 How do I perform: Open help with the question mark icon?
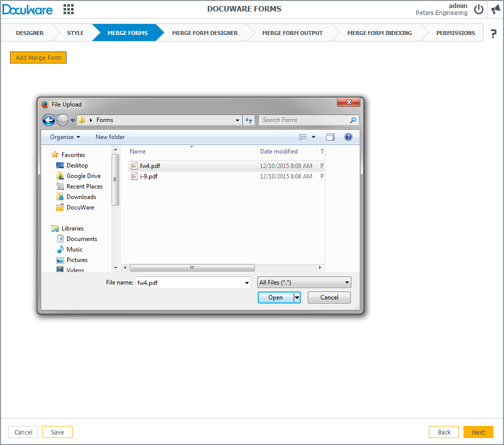[x=493, y=33]
